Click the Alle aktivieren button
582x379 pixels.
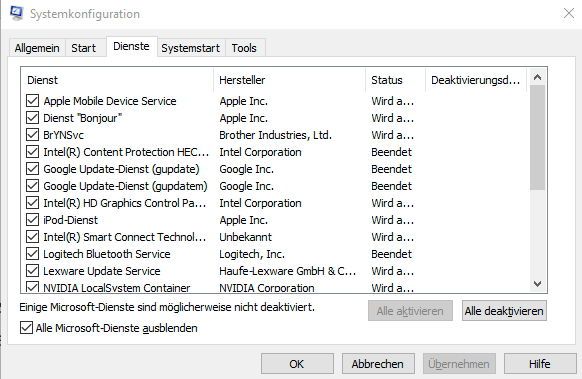[410, 311]
